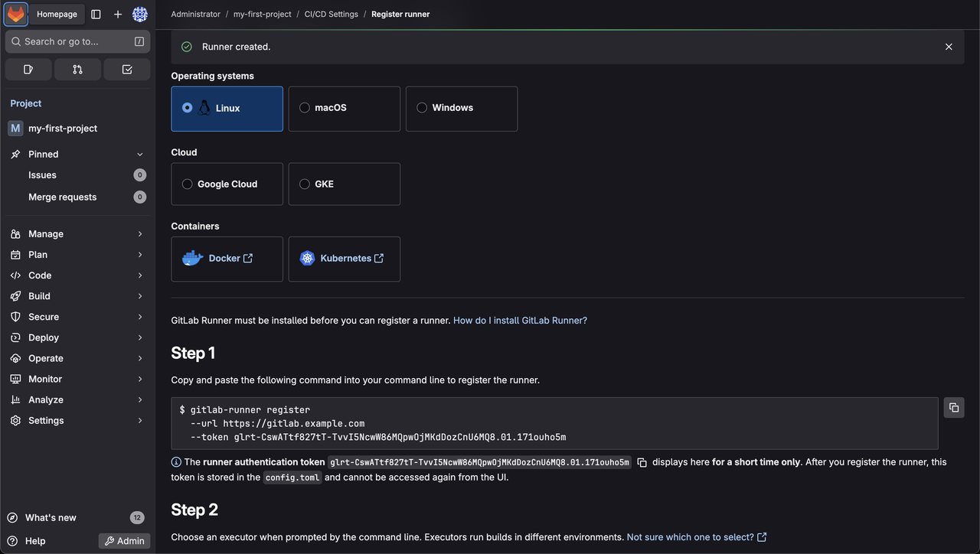Dismiss the Runner created alert
Viewport: 980px width, 554px height.
coord(949,47)
